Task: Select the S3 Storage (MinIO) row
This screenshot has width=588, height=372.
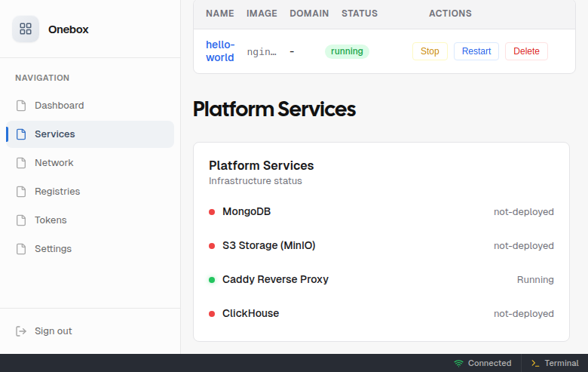Action: (268, 246)
